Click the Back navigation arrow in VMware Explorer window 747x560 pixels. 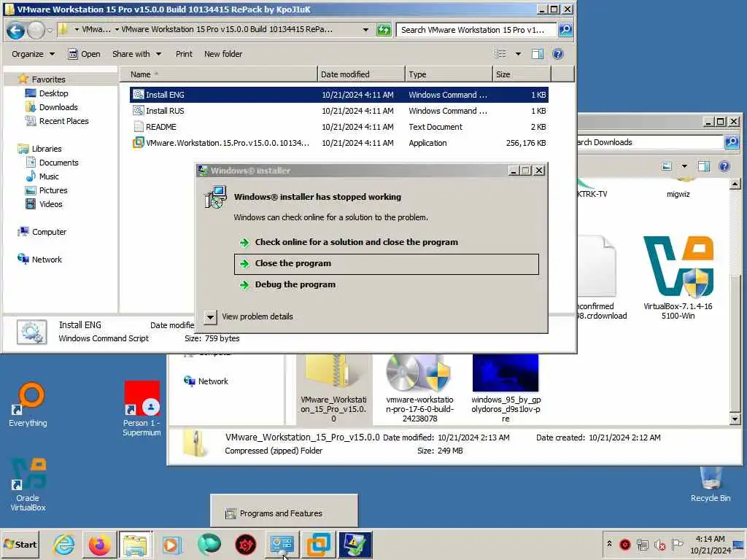(16, 31)
